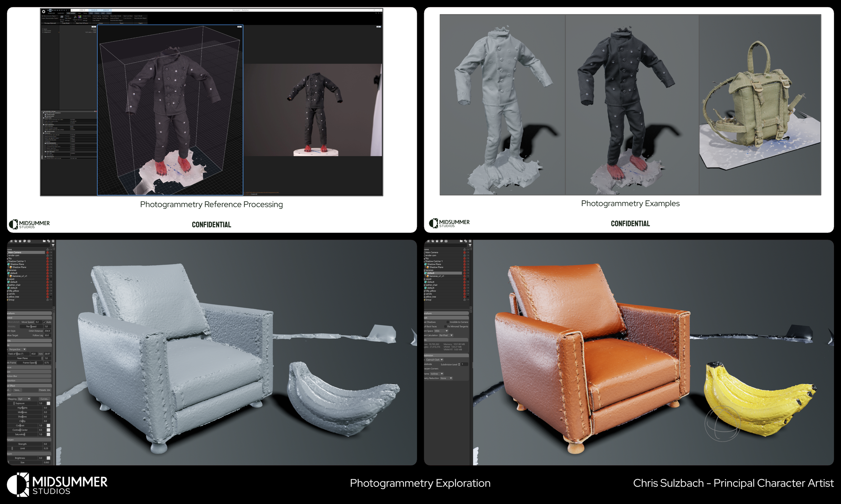
Task: Enable the Invisible to Camera checkbox
Action: (448, 322)
